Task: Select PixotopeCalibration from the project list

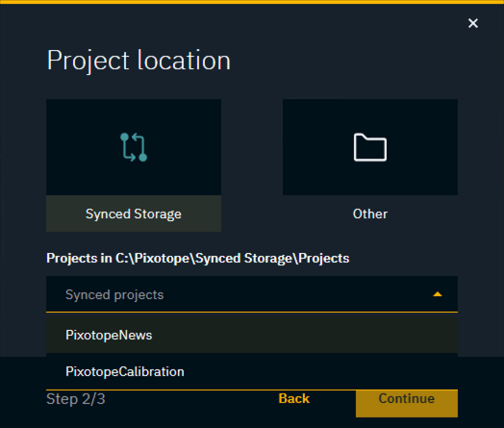Action: point(125,372)
